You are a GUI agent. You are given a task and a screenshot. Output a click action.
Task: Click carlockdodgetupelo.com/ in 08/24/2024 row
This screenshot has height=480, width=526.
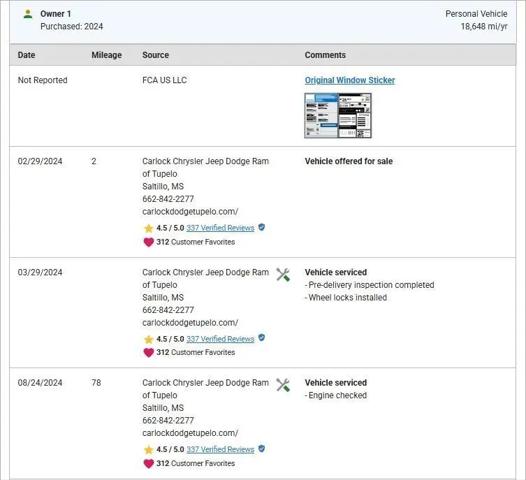click(190, 433)
